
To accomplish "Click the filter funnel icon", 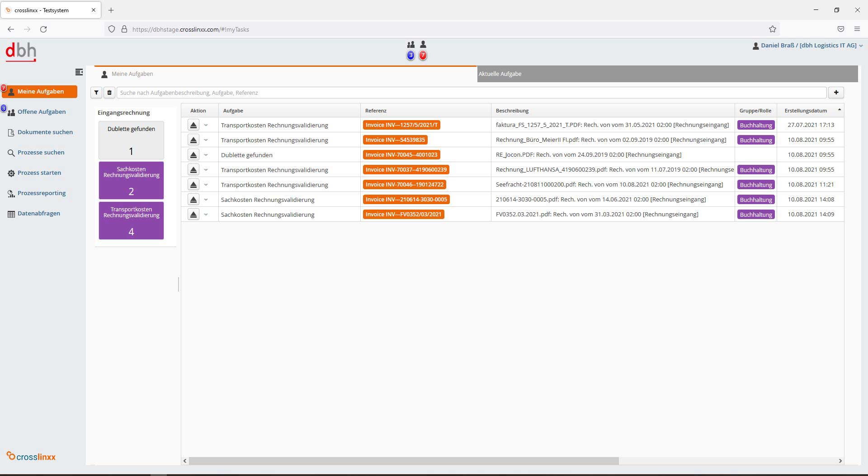I will [x=96, y=93].
